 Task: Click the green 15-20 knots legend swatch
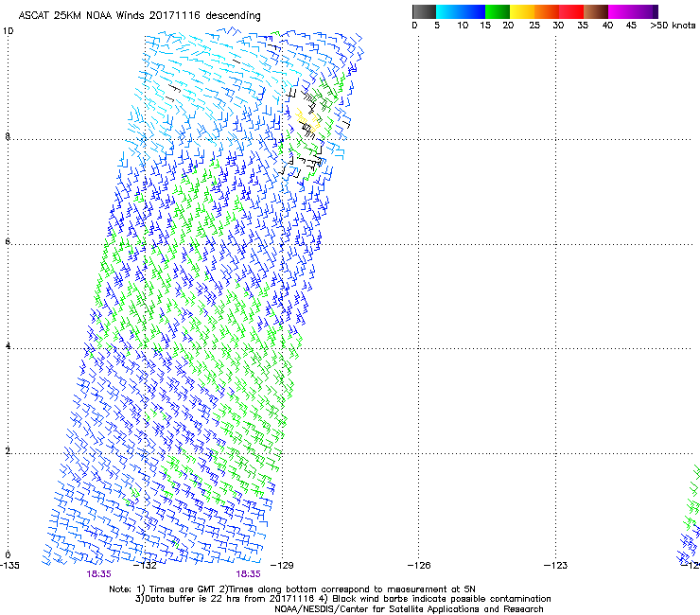(x=498, y=11)
